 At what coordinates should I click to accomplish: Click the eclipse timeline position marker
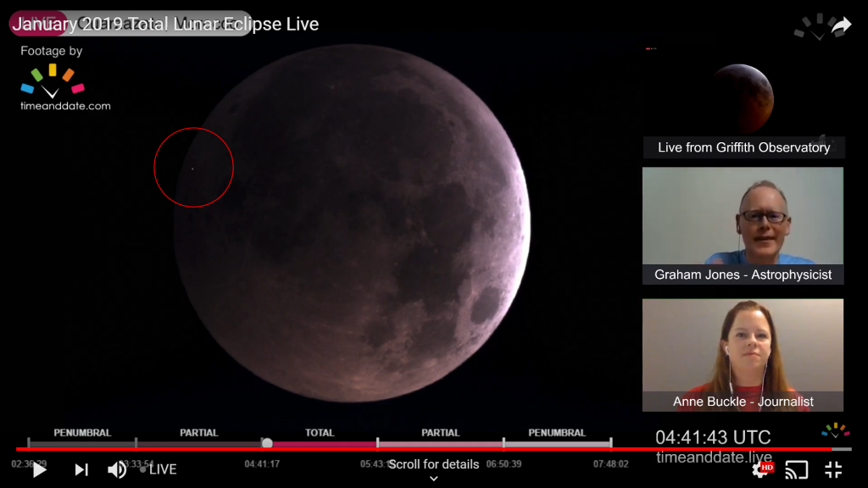click(x=267, y=442)
